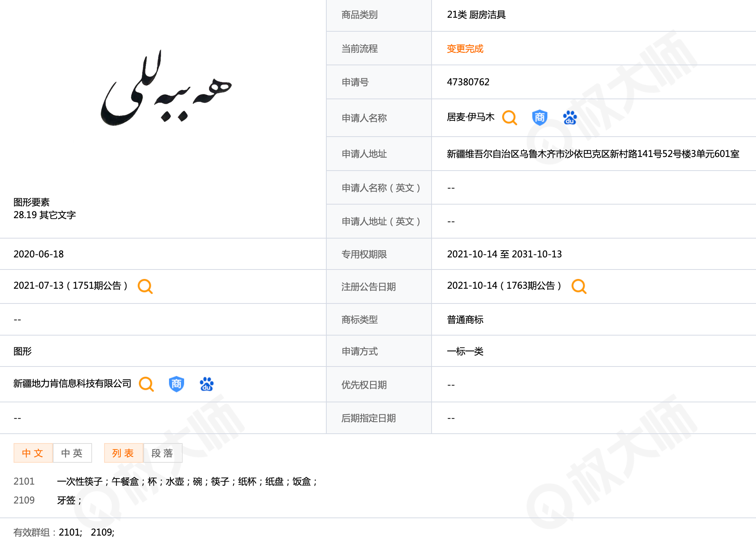Click the 变更完成 status text
This screenshot has width=756, height=542.
(x=465, y=49)
